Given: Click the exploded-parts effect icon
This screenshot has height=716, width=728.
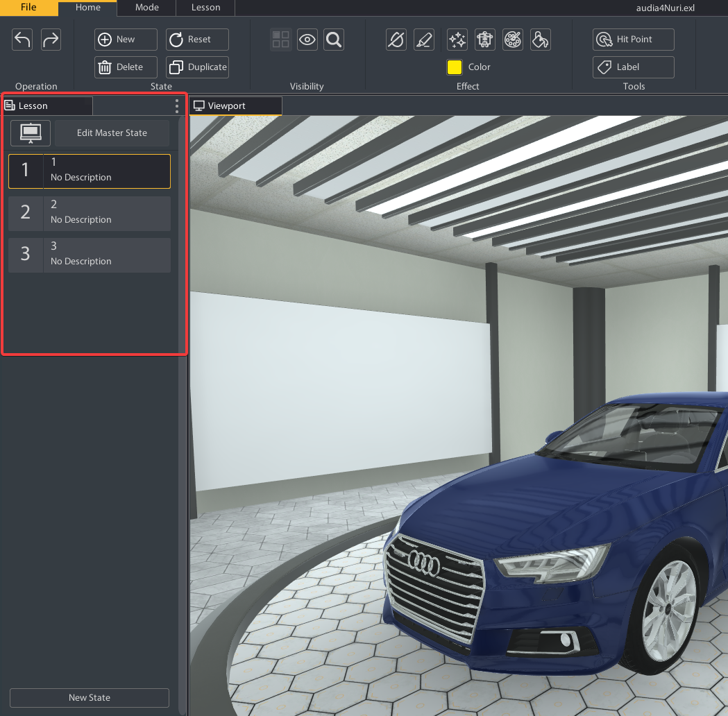Looking at the screenshot, I should pyautogui.click(x=485, y=40).
